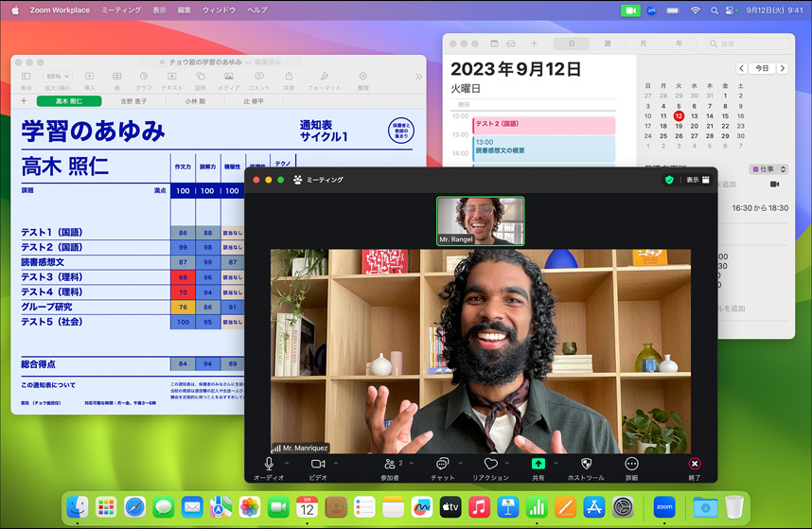Click the Numbers insert toolbar icon
Image resolution: width=812 pixels, height=529 pixels.
pos(89,76)
